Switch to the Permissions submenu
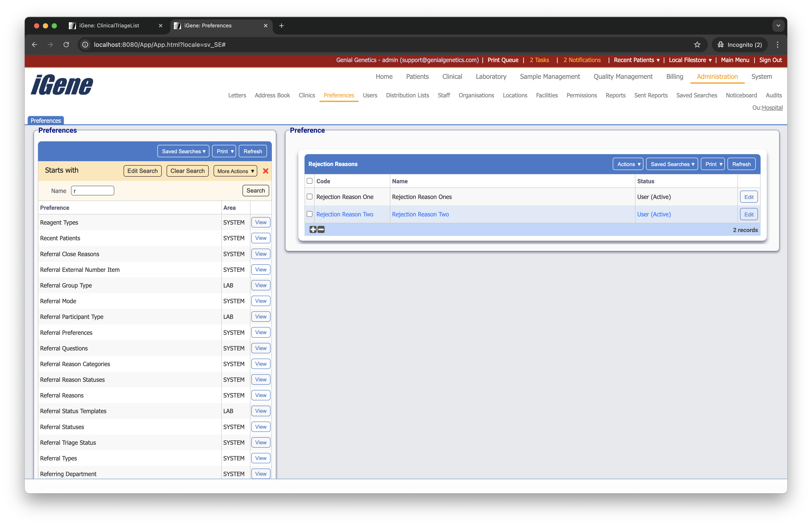The height and width of the screenshot is (526, 812). click(581, 95)
